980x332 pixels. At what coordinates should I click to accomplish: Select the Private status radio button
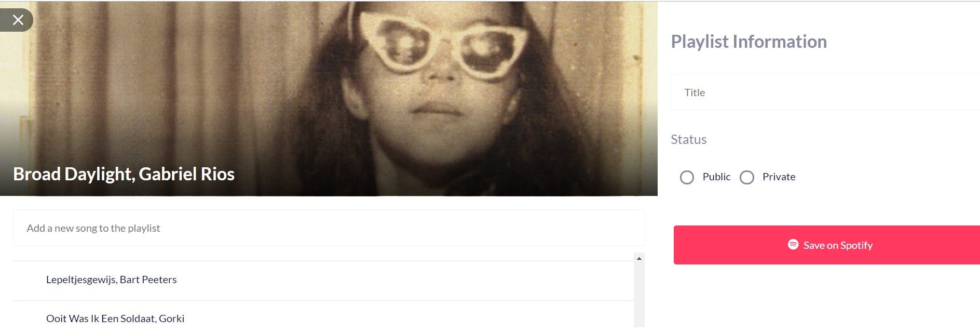click(746, 178)
